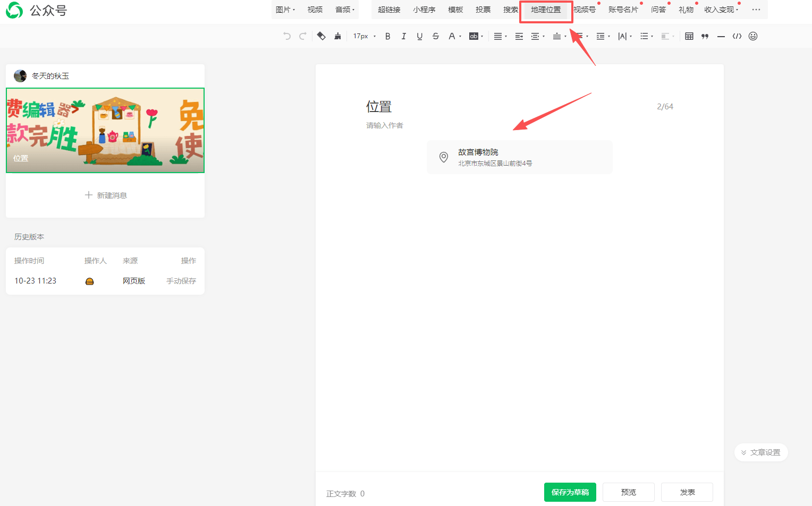This screenshot has height=506, width=812.
Task: Insert a blockquote with the quote icon
Action: coord(705,36)
